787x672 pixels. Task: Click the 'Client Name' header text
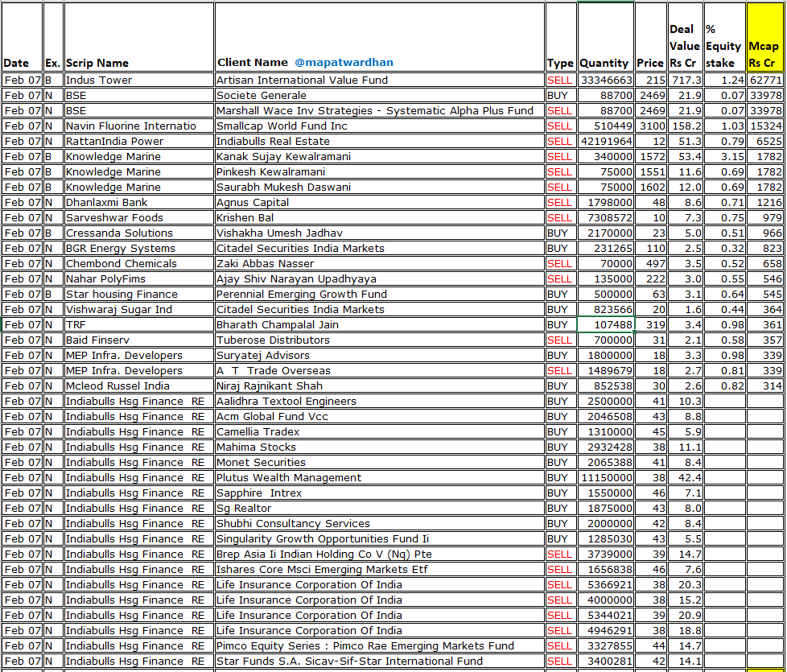(x=253, y=62)
